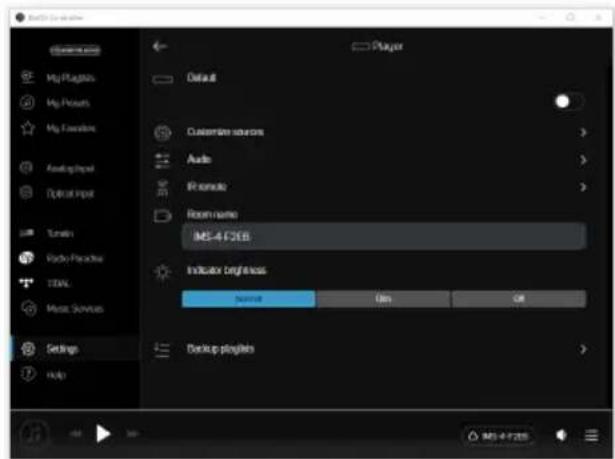
Task: Click the Backup playlists list icon
Action: [162, 349]
